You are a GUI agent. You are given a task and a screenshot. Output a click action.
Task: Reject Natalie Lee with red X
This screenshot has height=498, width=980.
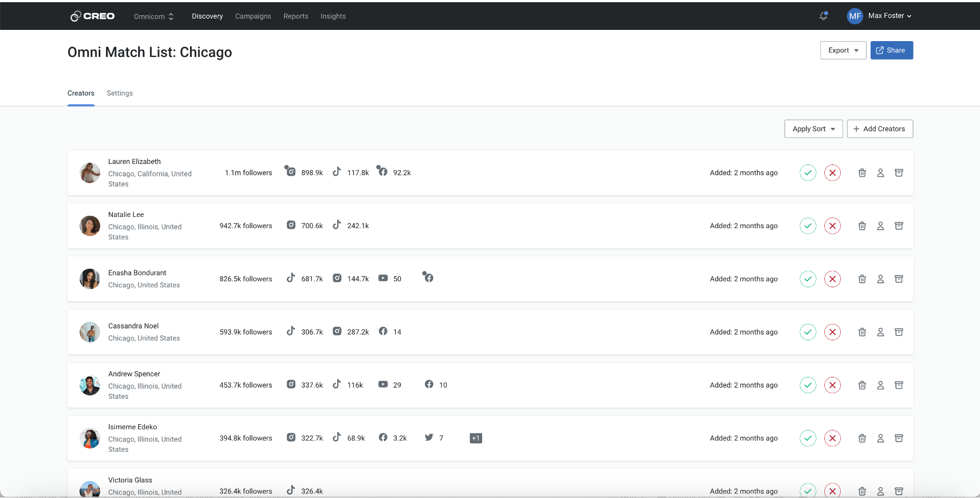click(832, 226)
